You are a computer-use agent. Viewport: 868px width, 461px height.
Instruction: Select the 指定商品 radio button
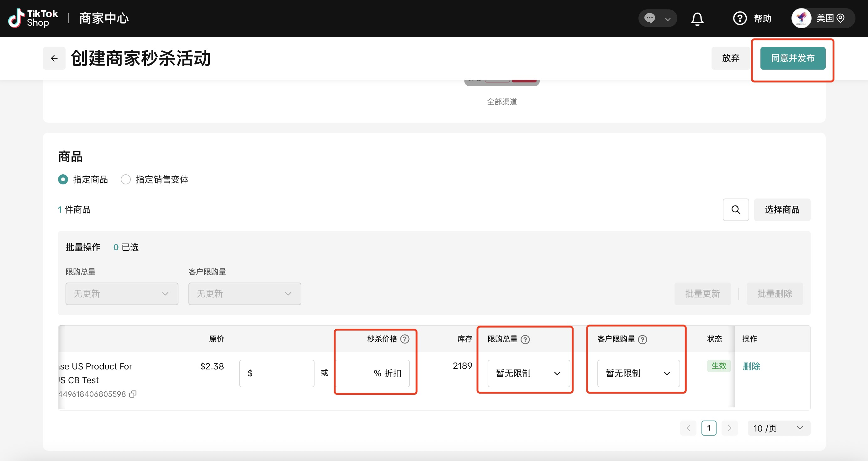click(63, 179)
